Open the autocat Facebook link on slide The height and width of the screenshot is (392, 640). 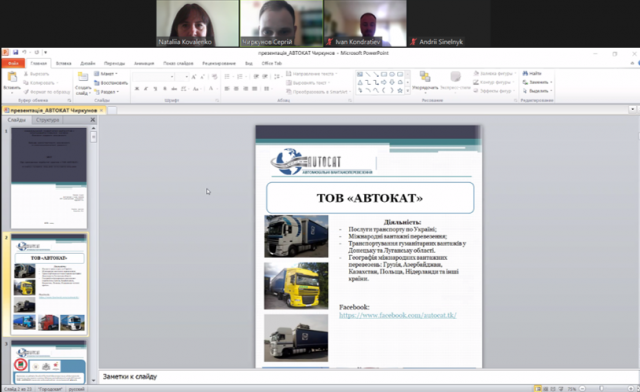[x=398, y=315]
